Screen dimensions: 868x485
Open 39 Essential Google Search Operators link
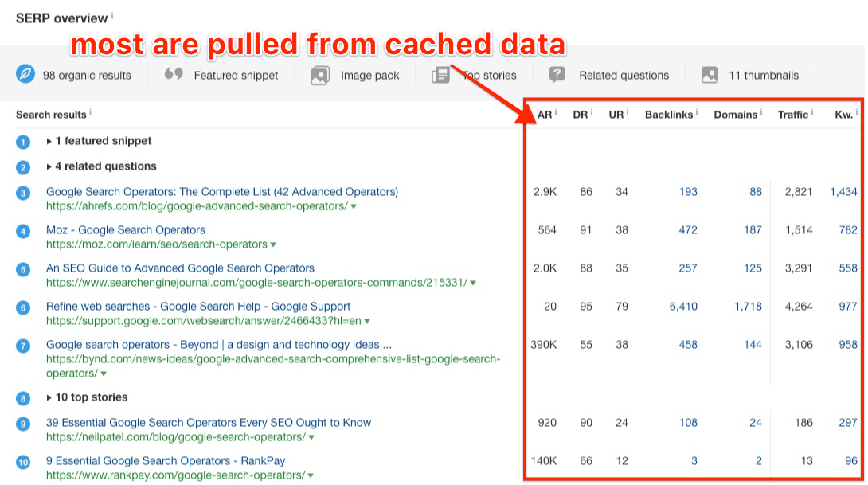pyautogui.click(x=209, y=422)
